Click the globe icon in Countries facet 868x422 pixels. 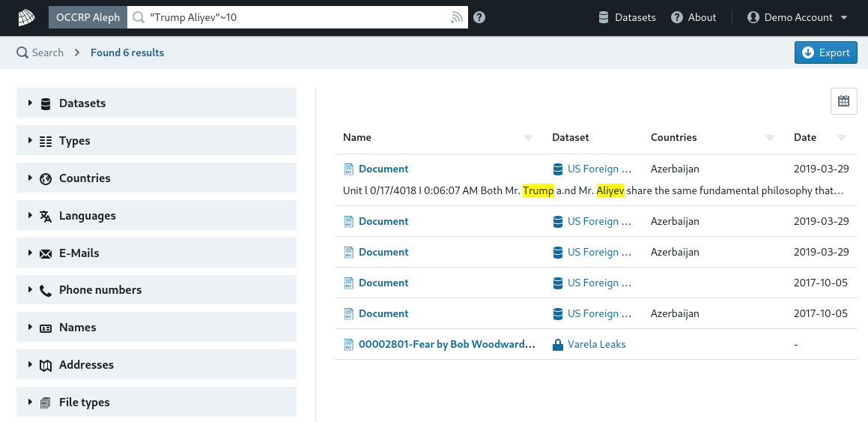[x=46, y=178]
